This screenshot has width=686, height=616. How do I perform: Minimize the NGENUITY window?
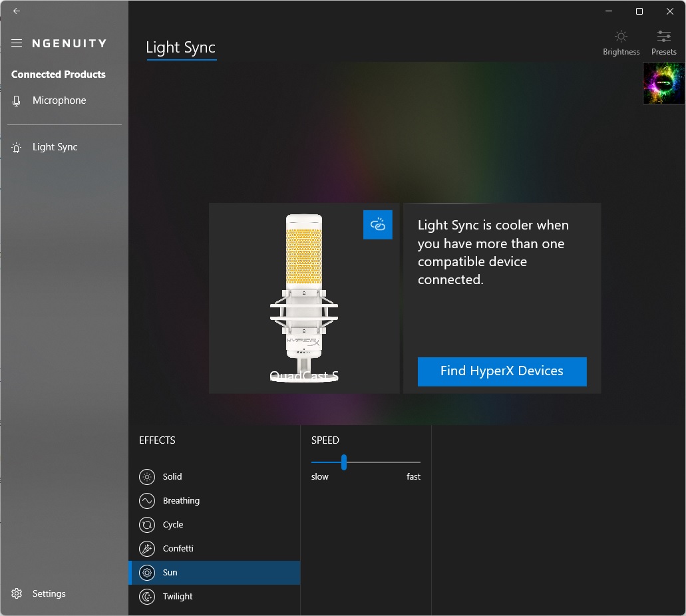609,11
